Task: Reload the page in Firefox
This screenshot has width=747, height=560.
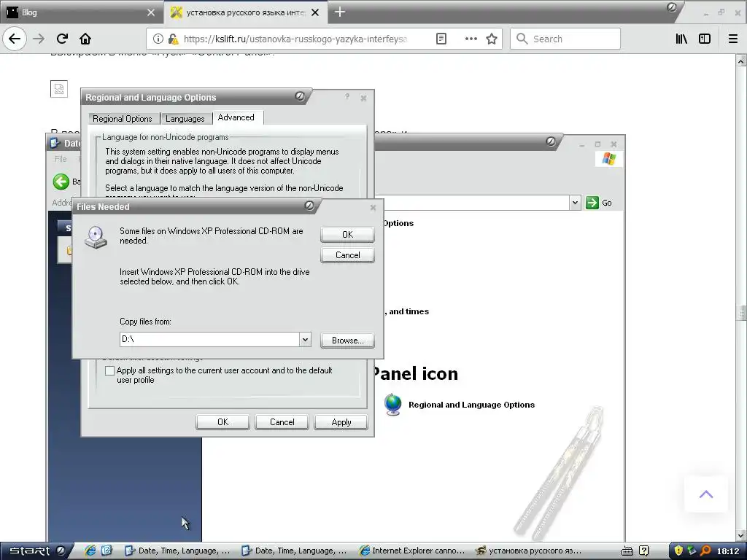Action: tap(62, 39)
